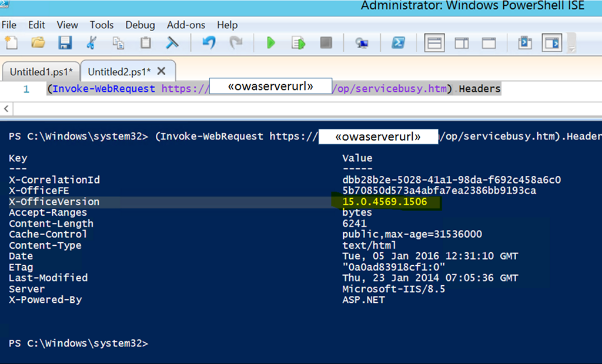602x364 pixels.
Task: Click the Stop Operation square icon
Action: (x=325, y=43)
